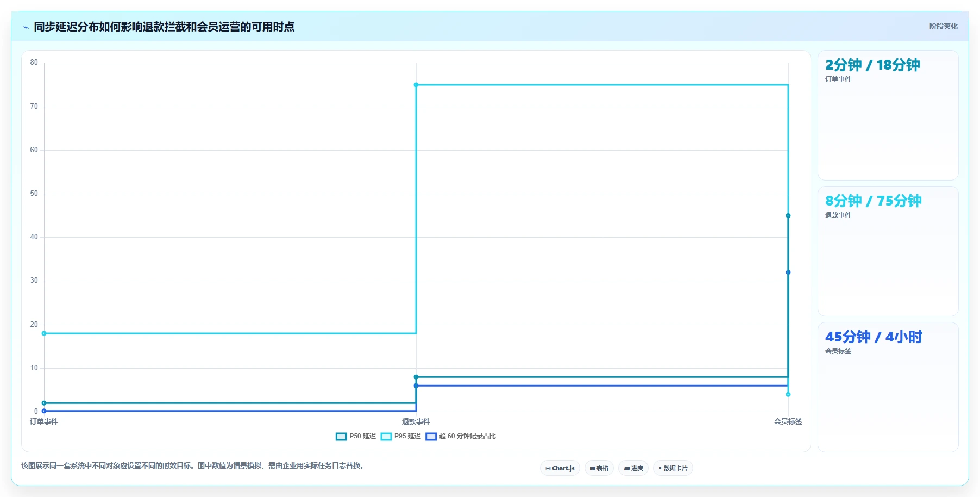
Task: Click the small icon beside the header title
Action: point(26,27)
